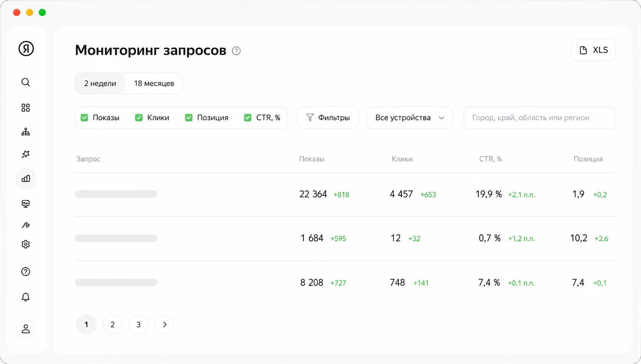Click the 19,9 % CTR value
This screenshot has height=364, width=641.
pyautogui.click(x=489, y=194)
